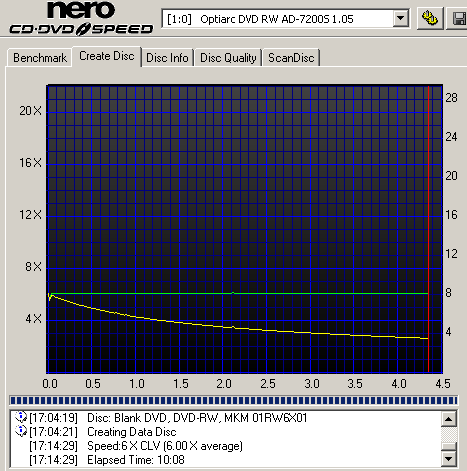
Task: Go to the Disc Quality tab
Action: (228, 58)
